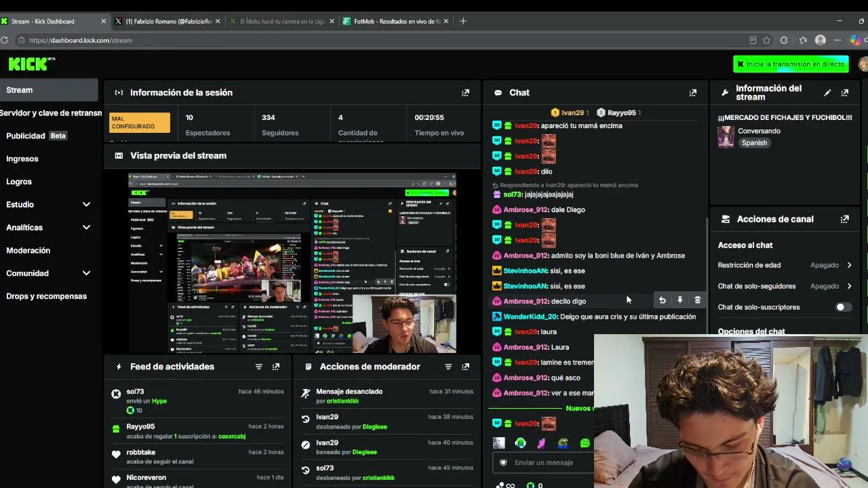868x488 pixels.
Task: Expand the Comunidad sidebar section
Action: pos(86,273)
